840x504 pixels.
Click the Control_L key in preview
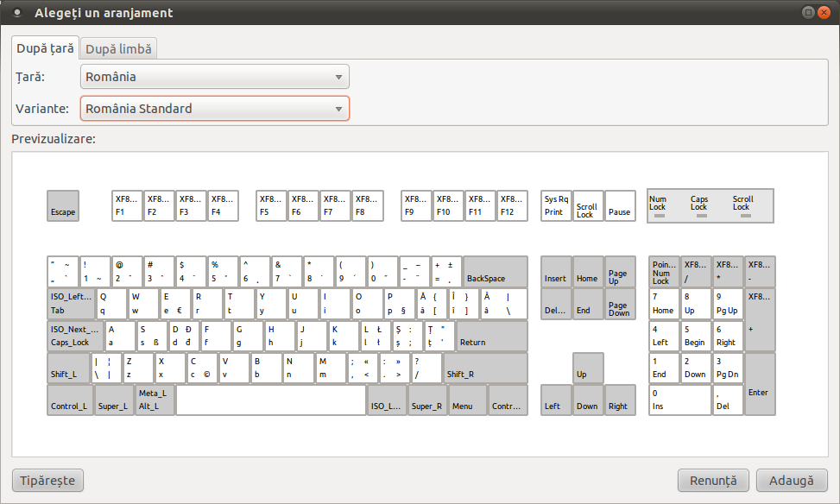coord(70,400)
